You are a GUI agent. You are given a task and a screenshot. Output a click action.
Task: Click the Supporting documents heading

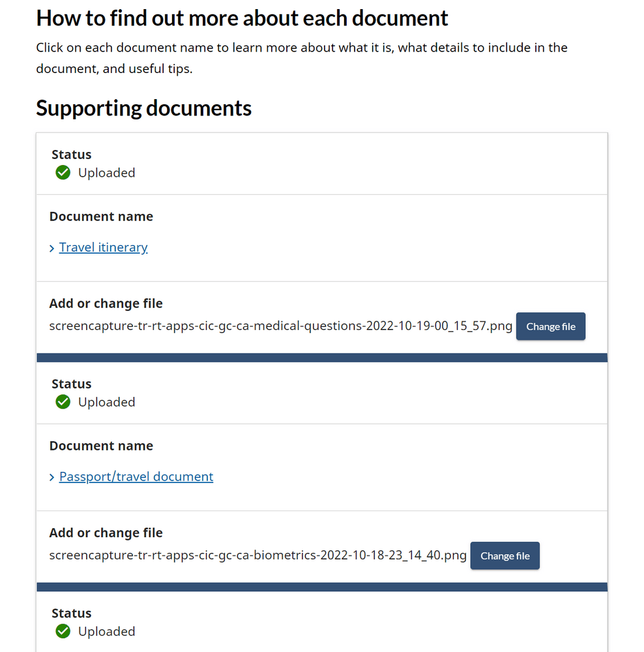pos(143,108)
